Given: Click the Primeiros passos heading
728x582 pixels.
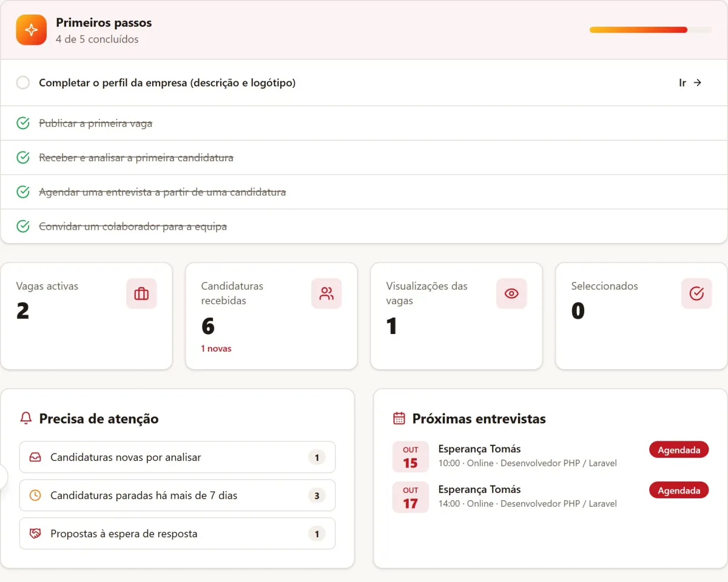Looking at the screenshot, I should click(x=104, y=23).
